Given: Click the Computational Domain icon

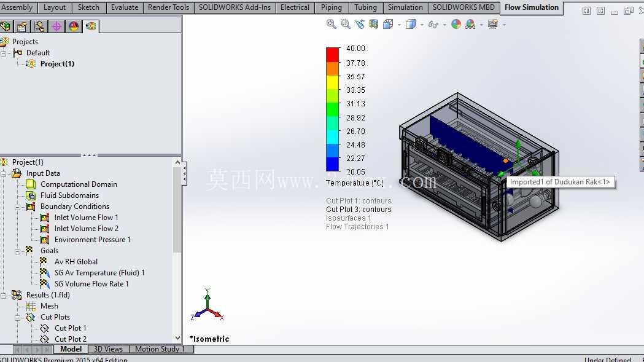Looking at the screenshot, I should pos(31,184).
